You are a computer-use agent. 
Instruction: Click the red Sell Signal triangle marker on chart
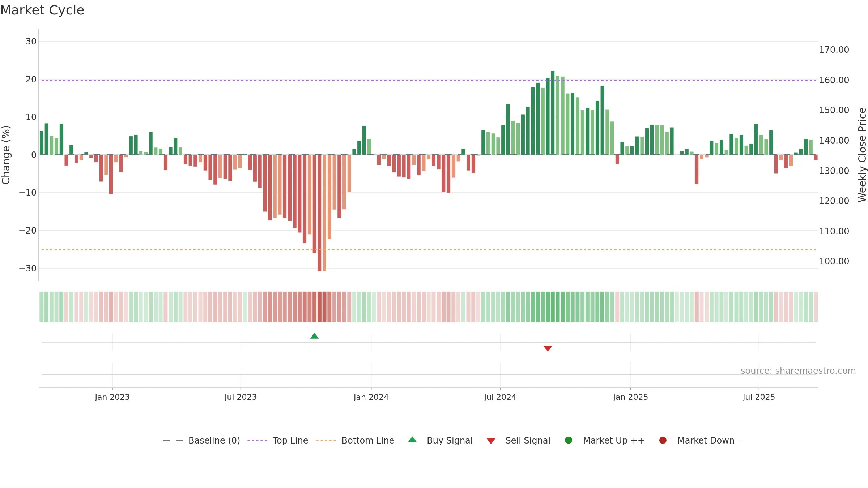click(548, 348)
